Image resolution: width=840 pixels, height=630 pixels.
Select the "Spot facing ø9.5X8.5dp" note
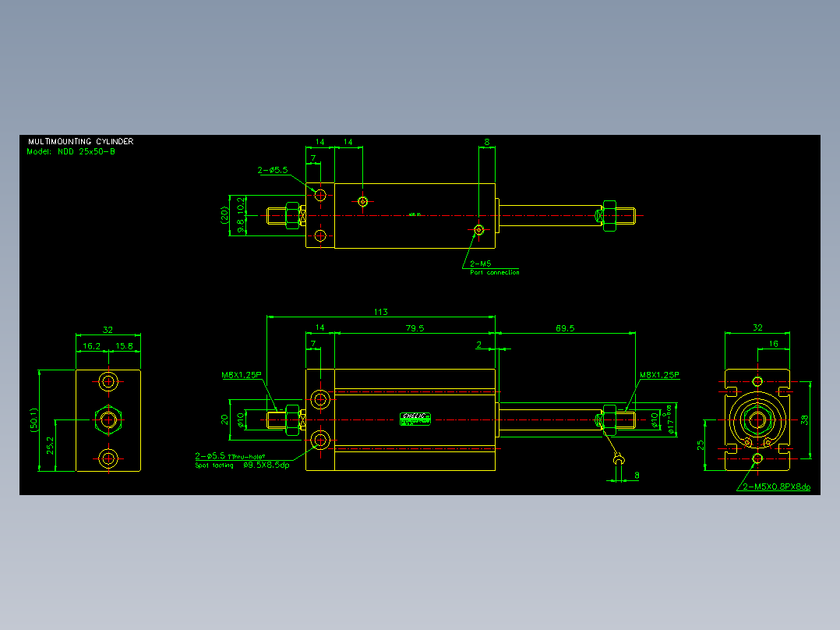tap(242, 465)
